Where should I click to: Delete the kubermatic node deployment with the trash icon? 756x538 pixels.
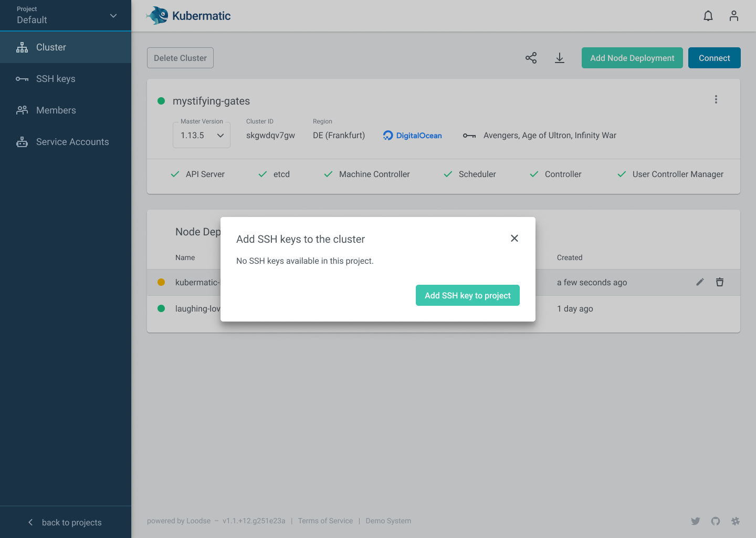point(720,282)
